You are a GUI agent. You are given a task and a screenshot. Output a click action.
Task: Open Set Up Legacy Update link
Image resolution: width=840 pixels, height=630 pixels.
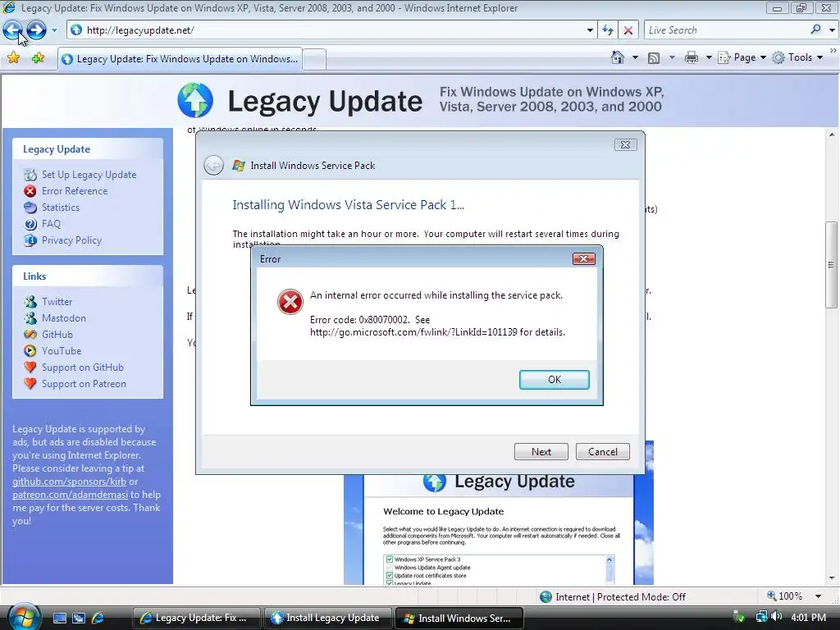pyautogui.click(x=89, y=175)
